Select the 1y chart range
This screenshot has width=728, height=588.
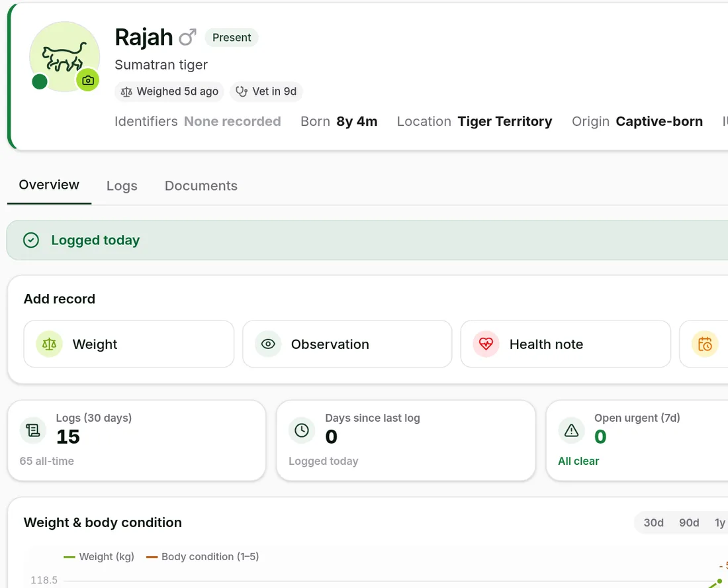pyautogui.click(x=719, y=523)
